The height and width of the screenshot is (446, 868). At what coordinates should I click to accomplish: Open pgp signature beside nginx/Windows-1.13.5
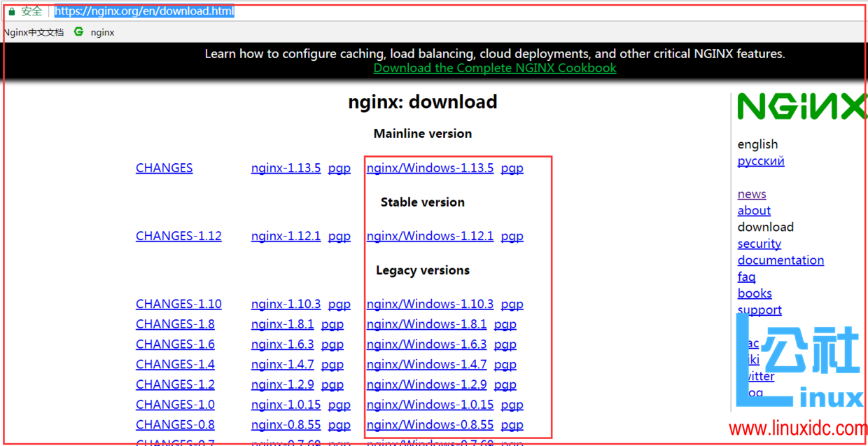point(512,168)
